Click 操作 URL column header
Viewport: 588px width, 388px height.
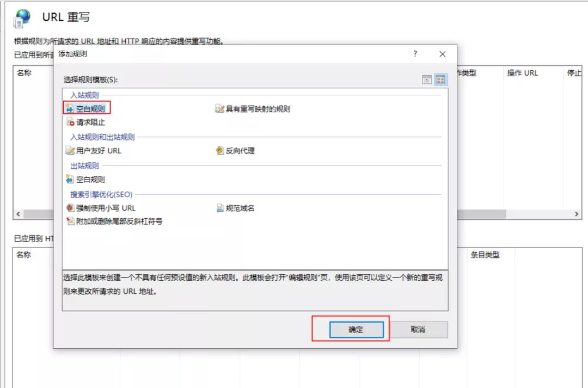coord(522,73)
